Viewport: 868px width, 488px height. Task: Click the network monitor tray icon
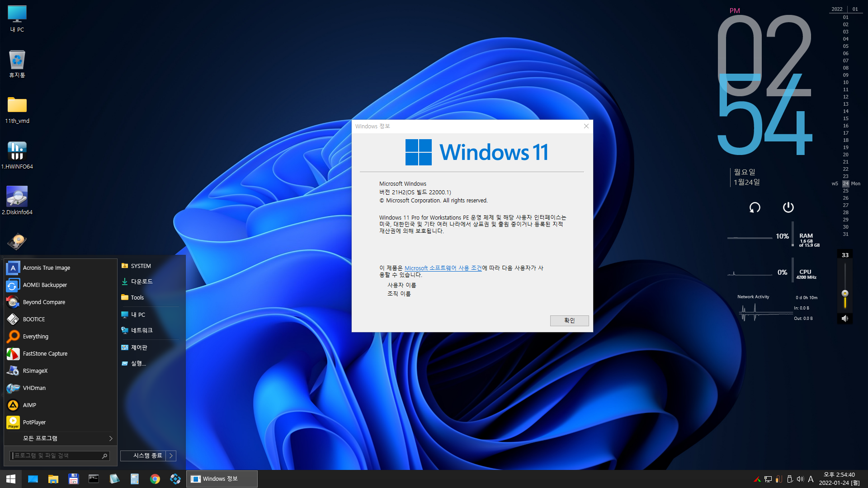(x=768, y=479)
